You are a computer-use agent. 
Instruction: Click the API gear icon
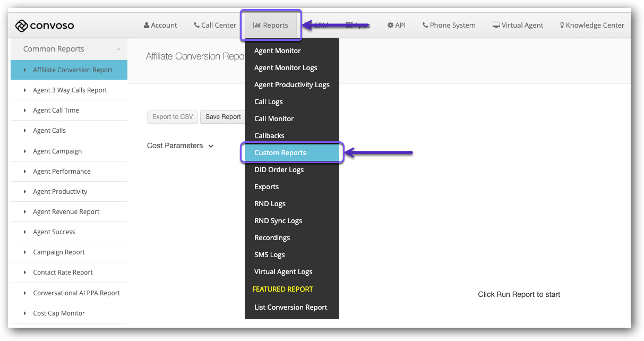coord(390,25)
